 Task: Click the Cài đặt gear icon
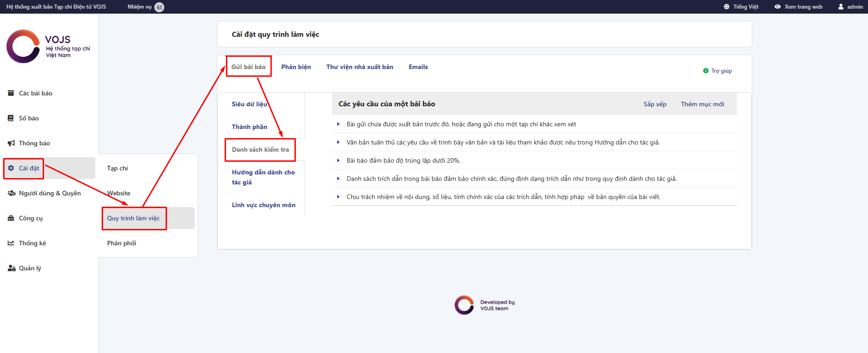click(x=11, y=168)
